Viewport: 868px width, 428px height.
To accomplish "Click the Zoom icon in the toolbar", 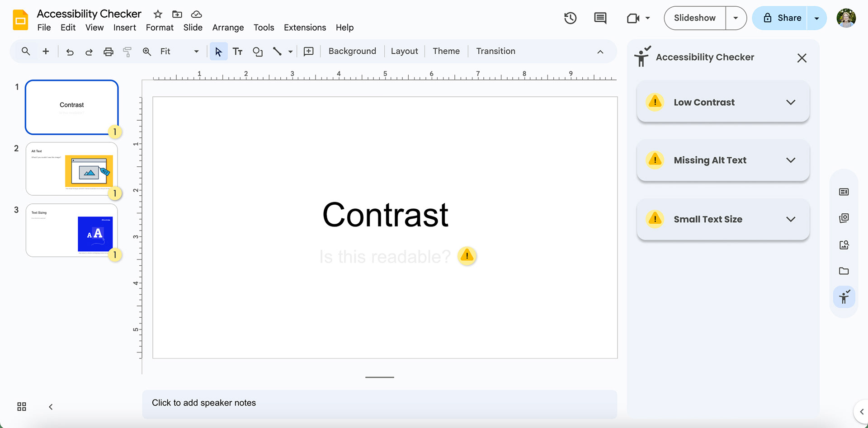I will coord(146,51).
